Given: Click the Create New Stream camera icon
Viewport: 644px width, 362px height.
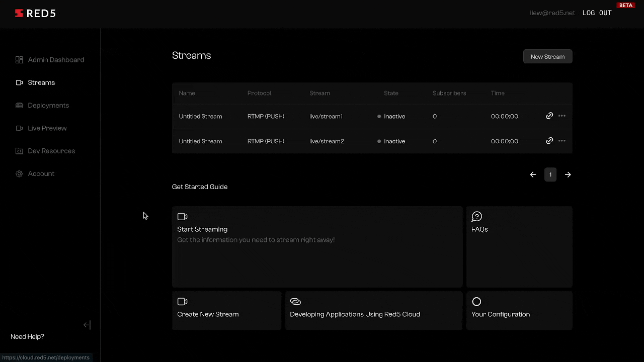Looking at the screenshot, I should click(183, 302).
